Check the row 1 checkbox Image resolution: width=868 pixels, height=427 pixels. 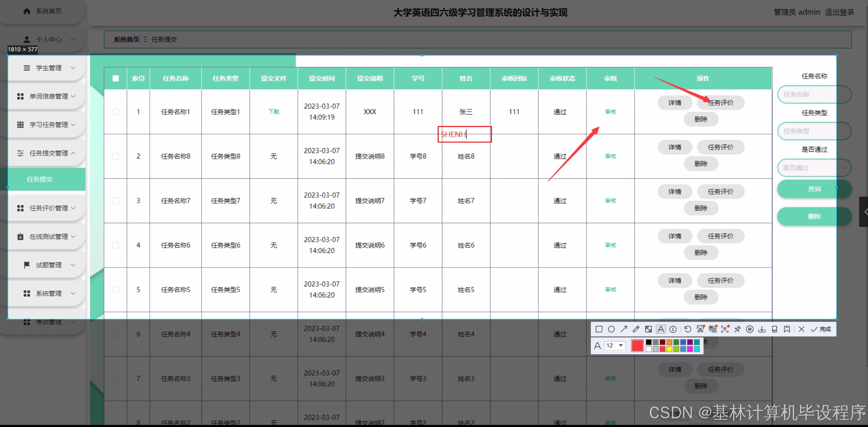116,112
